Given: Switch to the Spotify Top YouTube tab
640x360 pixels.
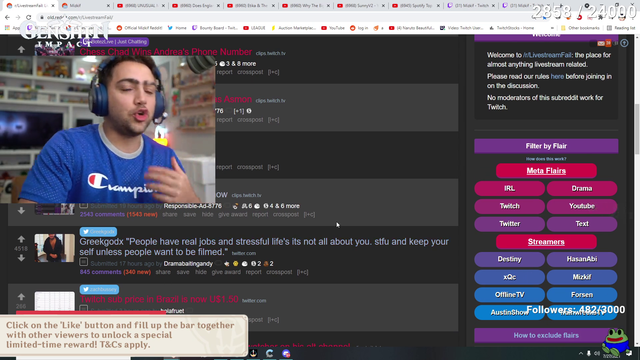Looking at the screenshot, I should [415, 6].
